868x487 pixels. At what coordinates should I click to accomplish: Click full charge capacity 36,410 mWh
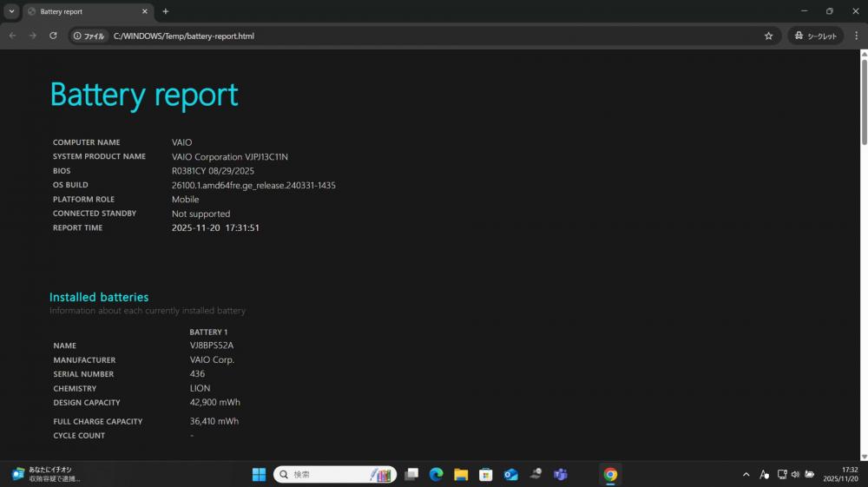click(x=214, y=421)
